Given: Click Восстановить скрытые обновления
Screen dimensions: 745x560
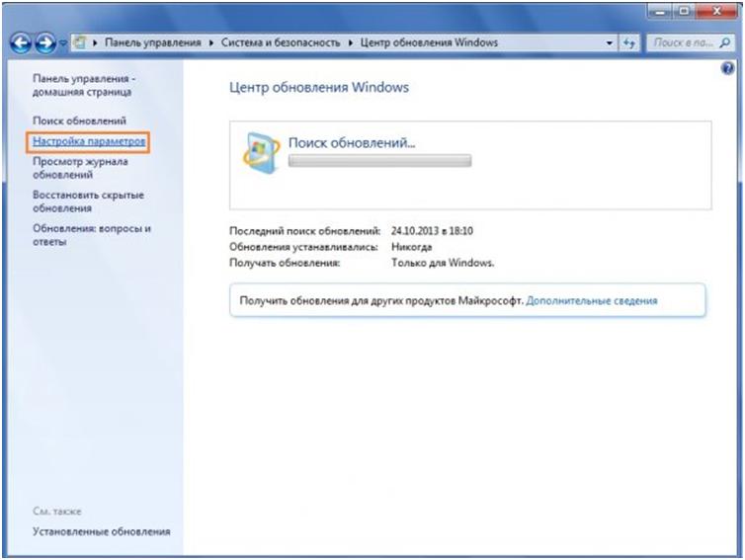Looking at the screenshot, I should coord(88,201).
